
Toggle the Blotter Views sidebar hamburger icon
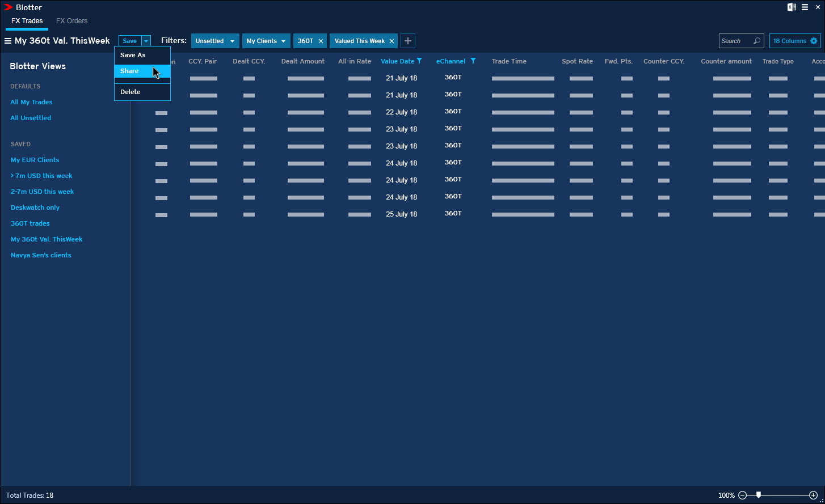tap(8, 41)
